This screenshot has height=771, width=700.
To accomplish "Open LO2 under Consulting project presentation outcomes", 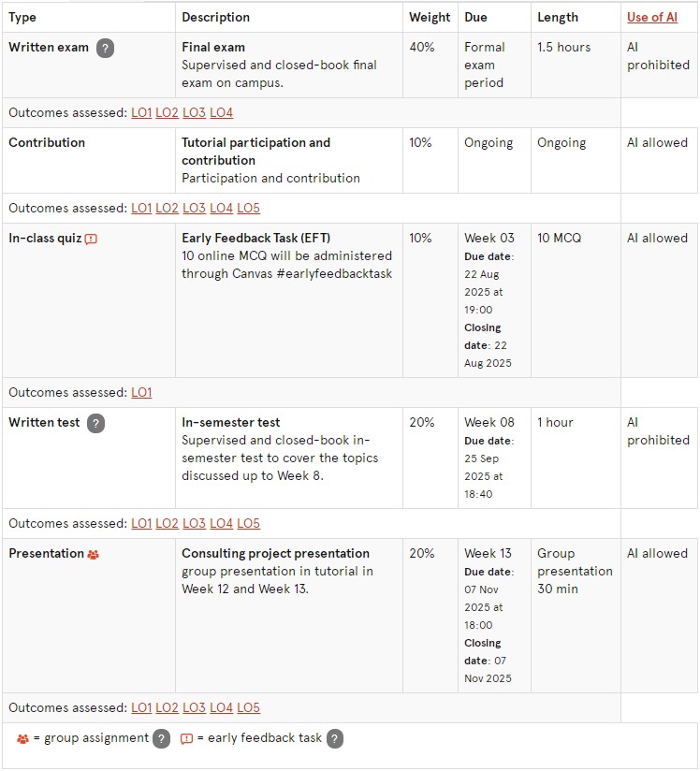I will (168, 707).
